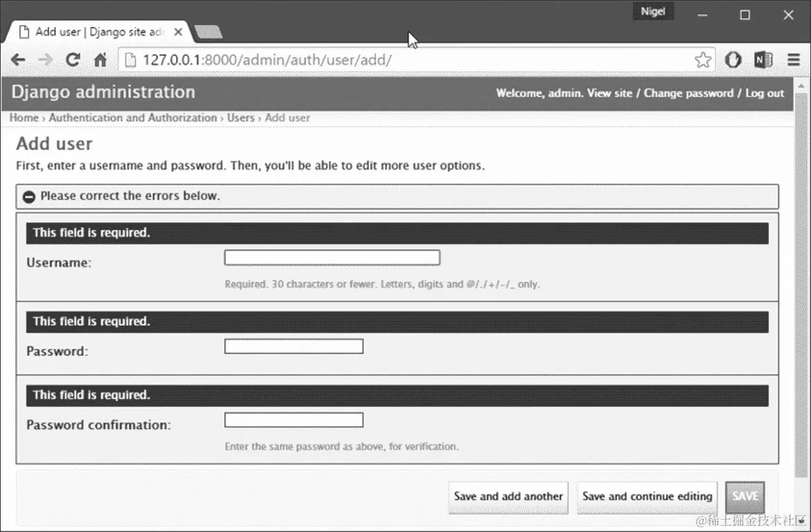Viewport: 811px width, 532px height.
Task: Click the View site link
Action: point(610,93)
